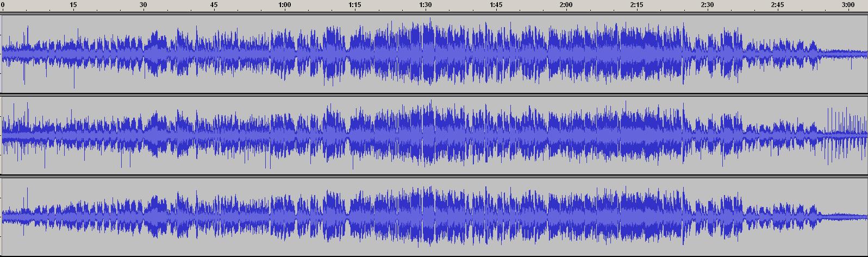Click the 3:00 mark on the ruler

848,5
